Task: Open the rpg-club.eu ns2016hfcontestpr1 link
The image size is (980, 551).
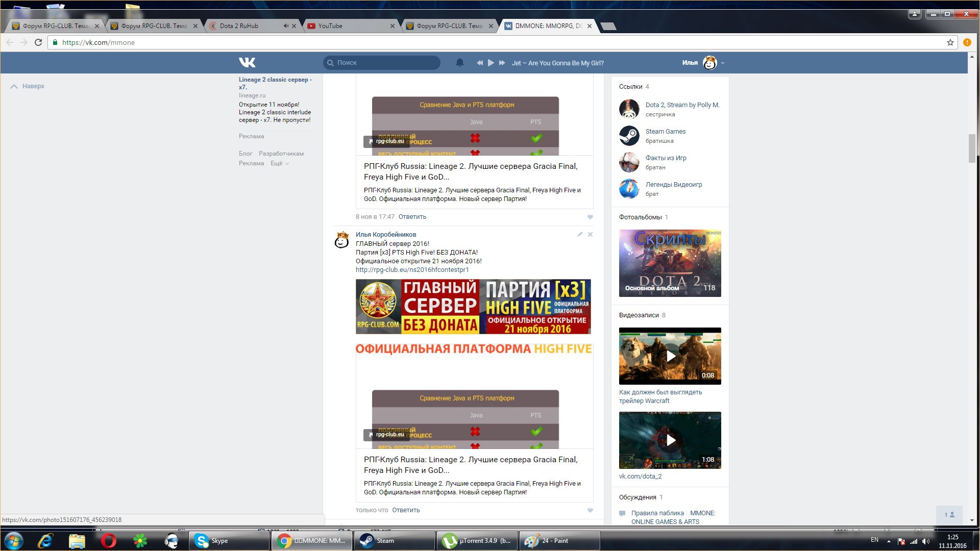Action: click(412, 270)
